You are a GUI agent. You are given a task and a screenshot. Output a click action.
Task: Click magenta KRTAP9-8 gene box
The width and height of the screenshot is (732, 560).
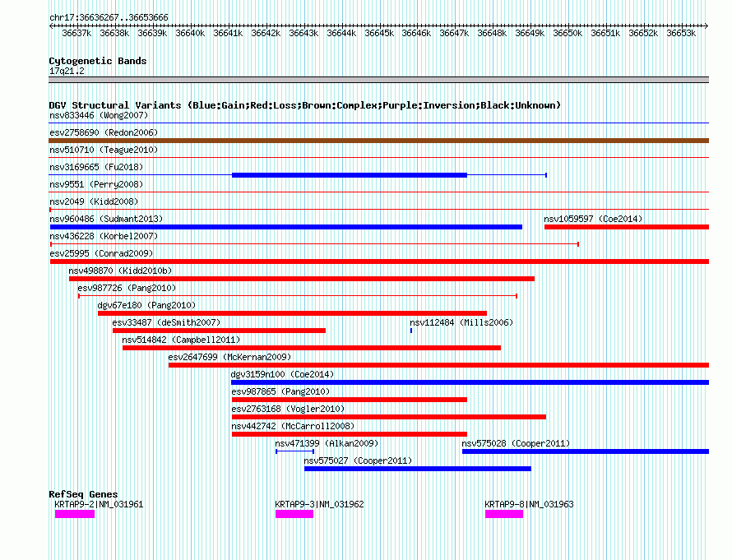(x=504, y=514)
